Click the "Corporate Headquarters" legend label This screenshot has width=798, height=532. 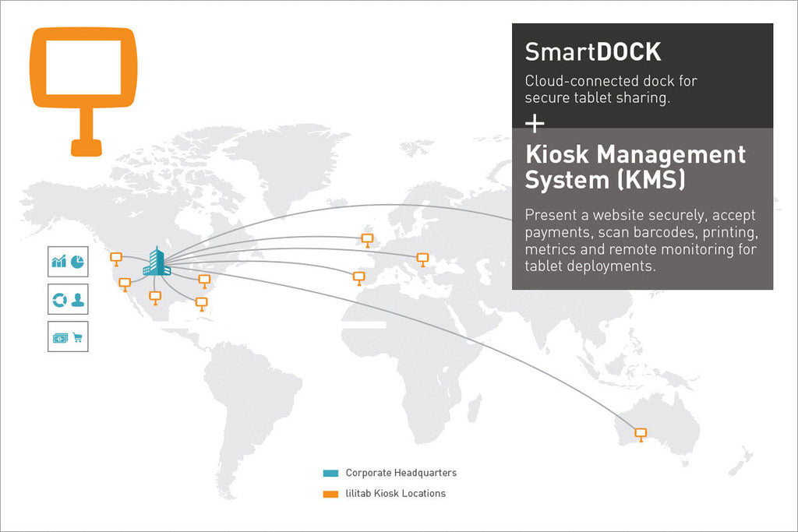pos(401,473)
